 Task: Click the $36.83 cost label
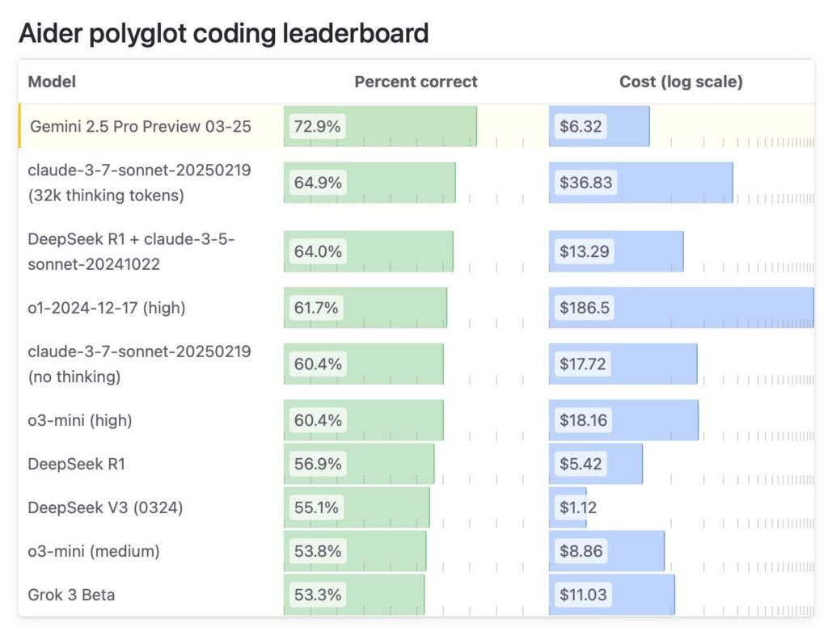[585, 183]
